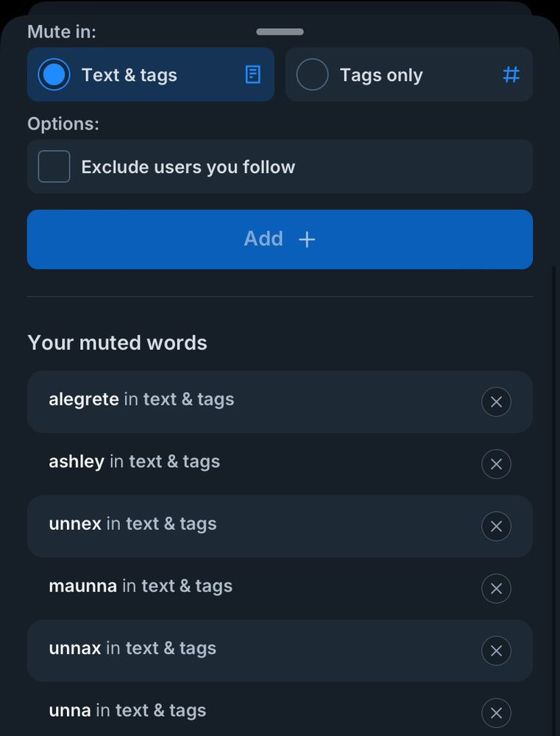The width and height of the screenshot is (560, 736).
Task: Click the hashtag icon in Tags only
Action: 511,75
